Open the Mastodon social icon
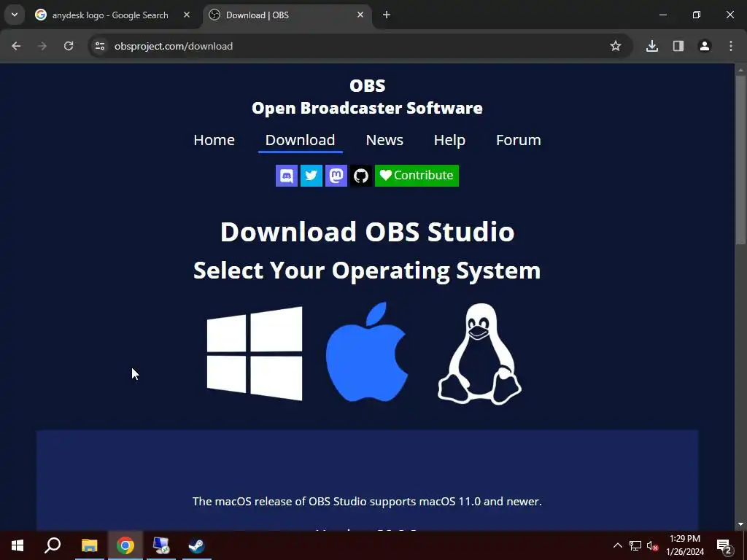747x560 pixels. pyautogui.click(x=336, y=176)
